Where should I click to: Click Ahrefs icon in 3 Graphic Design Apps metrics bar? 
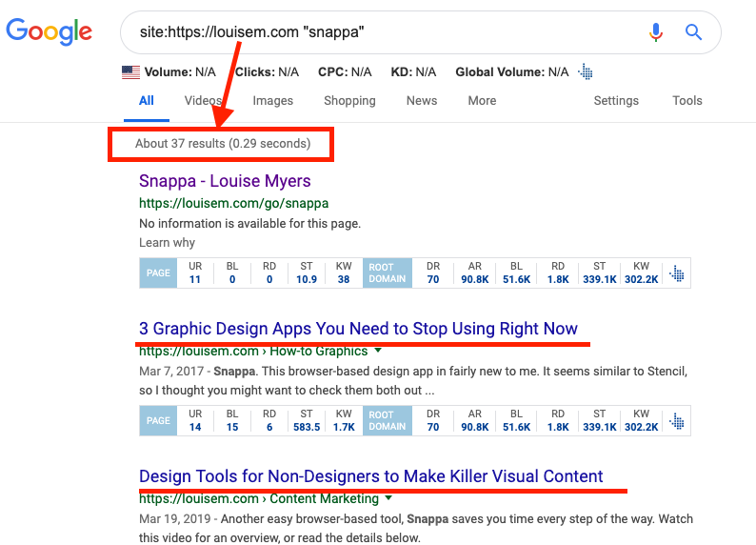[x=676, y=421]
